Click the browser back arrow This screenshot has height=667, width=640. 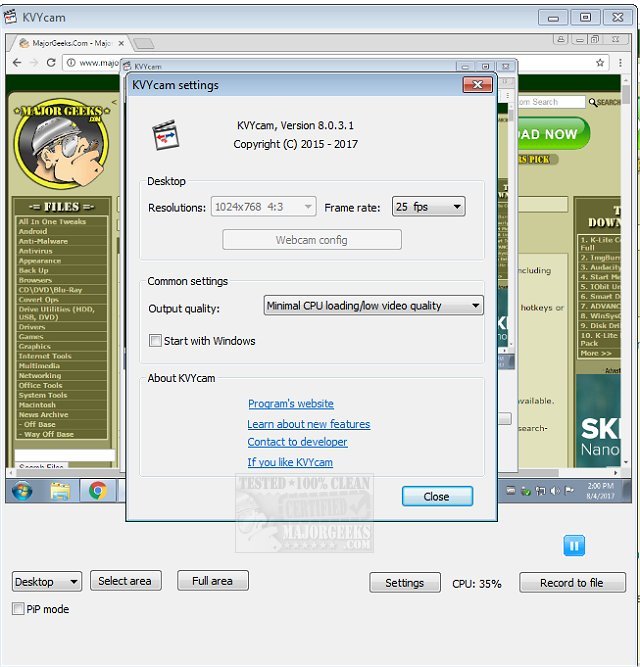pyautogui.click(x=17, y=63)
